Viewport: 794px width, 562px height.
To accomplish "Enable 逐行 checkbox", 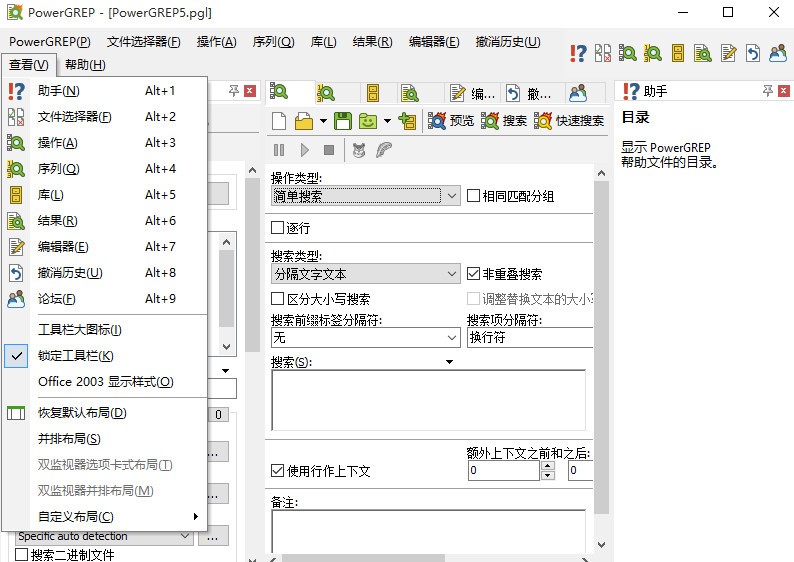I will click(277, 228).
